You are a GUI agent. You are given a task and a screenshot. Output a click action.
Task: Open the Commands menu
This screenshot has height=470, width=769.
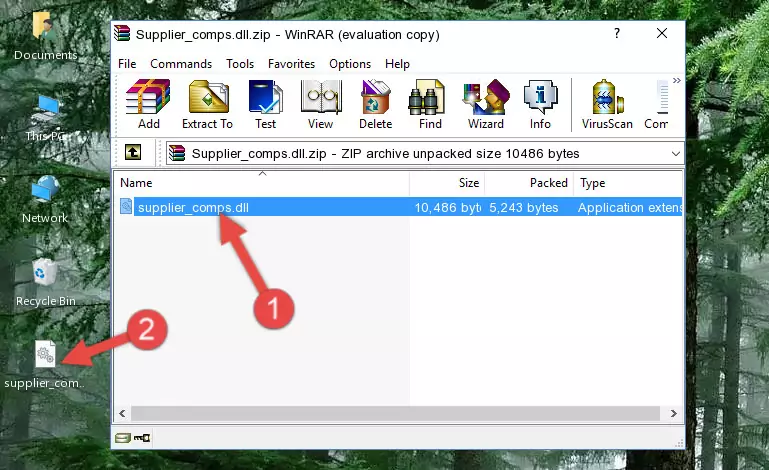181,64
